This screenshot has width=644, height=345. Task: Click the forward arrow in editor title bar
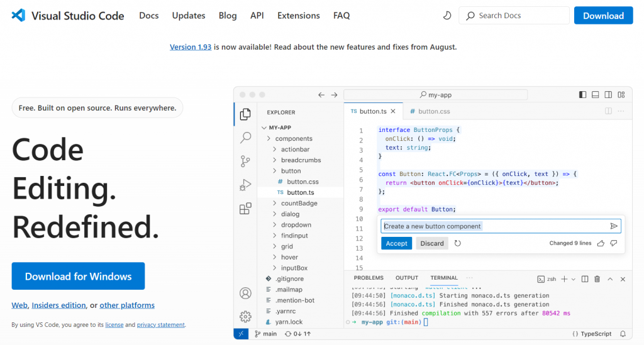(x=335, y=95)
